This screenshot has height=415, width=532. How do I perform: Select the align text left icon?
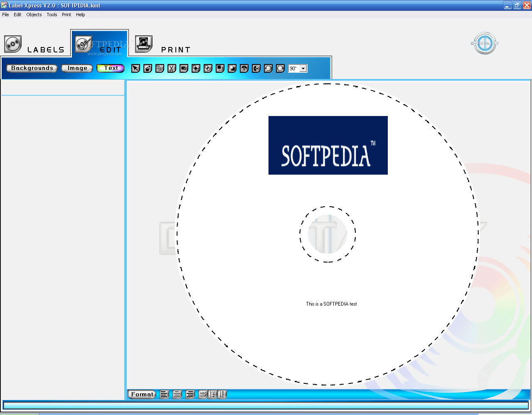tap(164, 394)
